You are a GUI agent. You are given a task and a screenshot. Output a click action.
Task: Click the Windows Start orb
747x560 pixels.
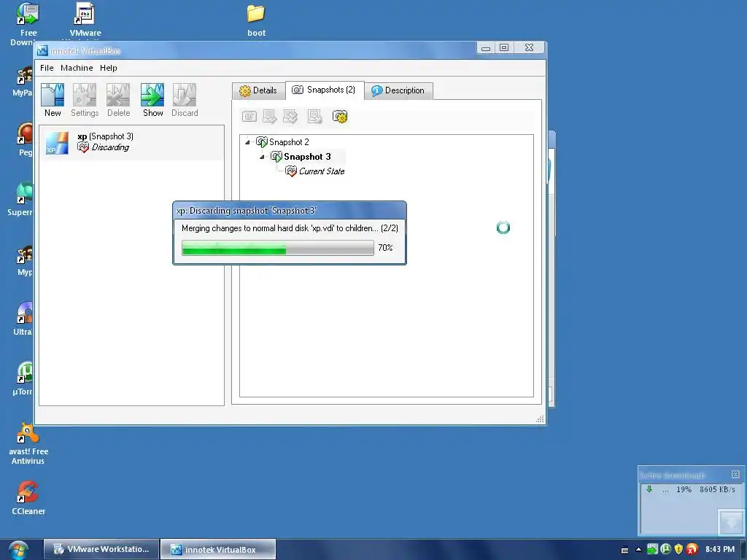[x=18, y=550]
